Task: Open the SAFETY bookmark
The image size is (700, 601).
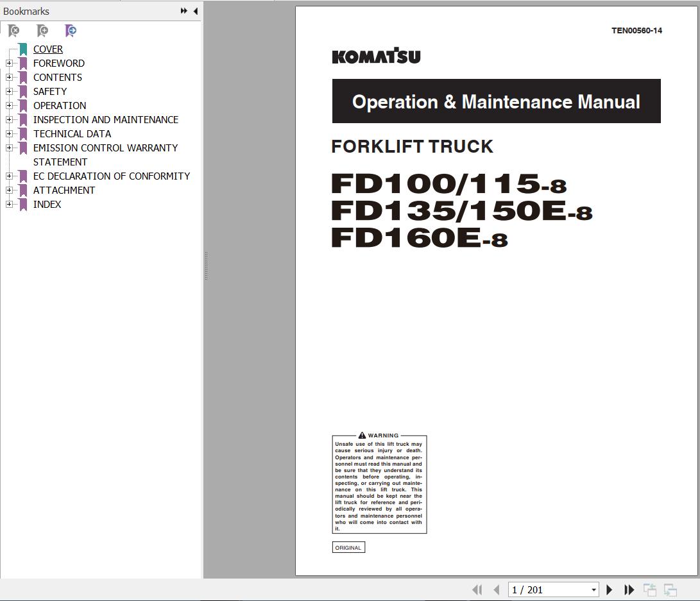Action: [x=50, y=92]
